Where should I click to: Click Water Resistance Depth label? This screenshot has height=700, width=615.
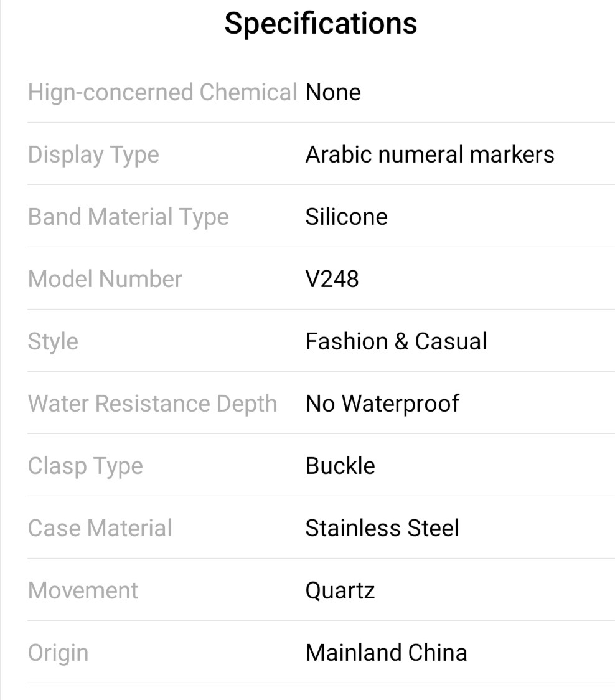coord(153,404)
